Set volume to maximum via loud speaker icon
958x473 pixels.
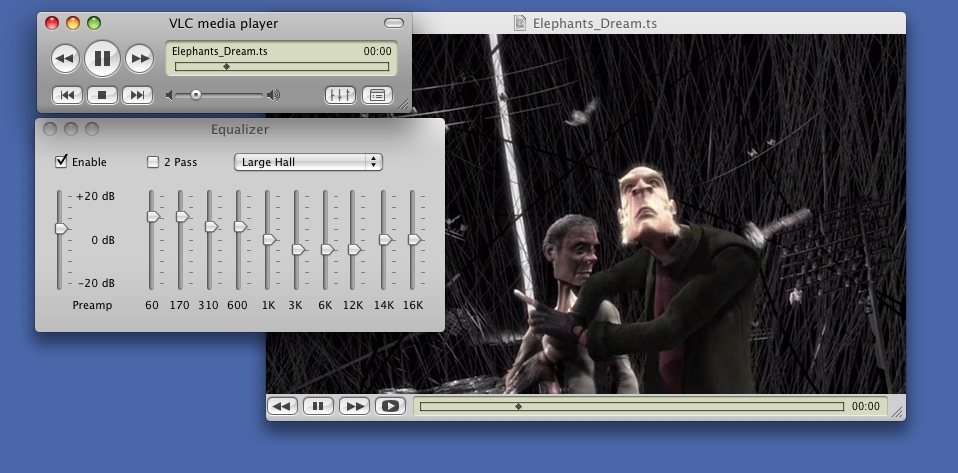coord(273,95)
